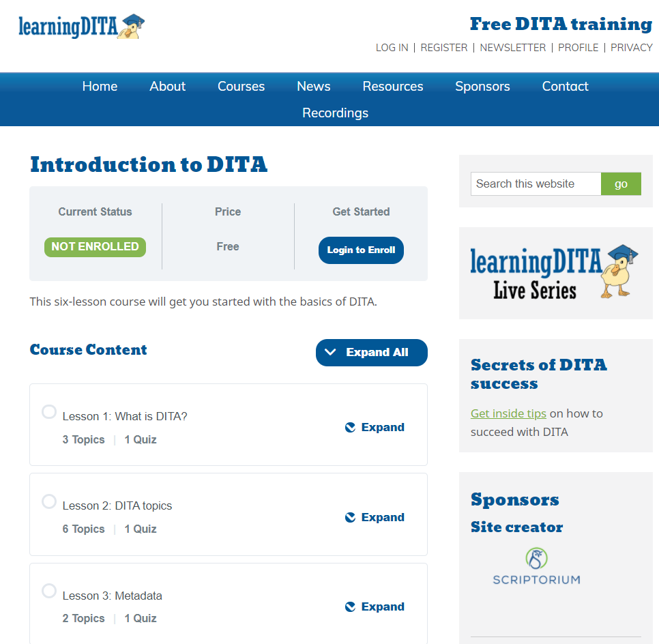Toggle Lesson 1 completion circle
The width and height of the screenshot is (659, 644).
(49, 411)
